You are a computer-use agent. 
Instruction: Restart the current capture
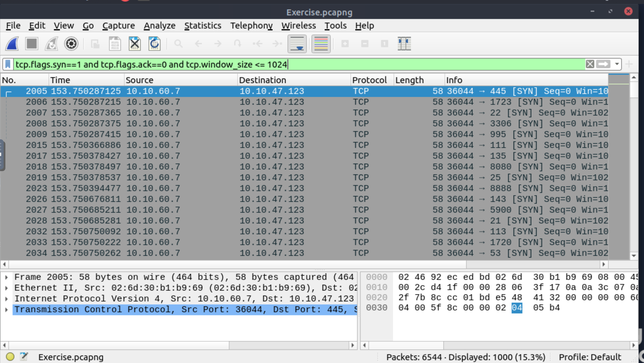52,44
